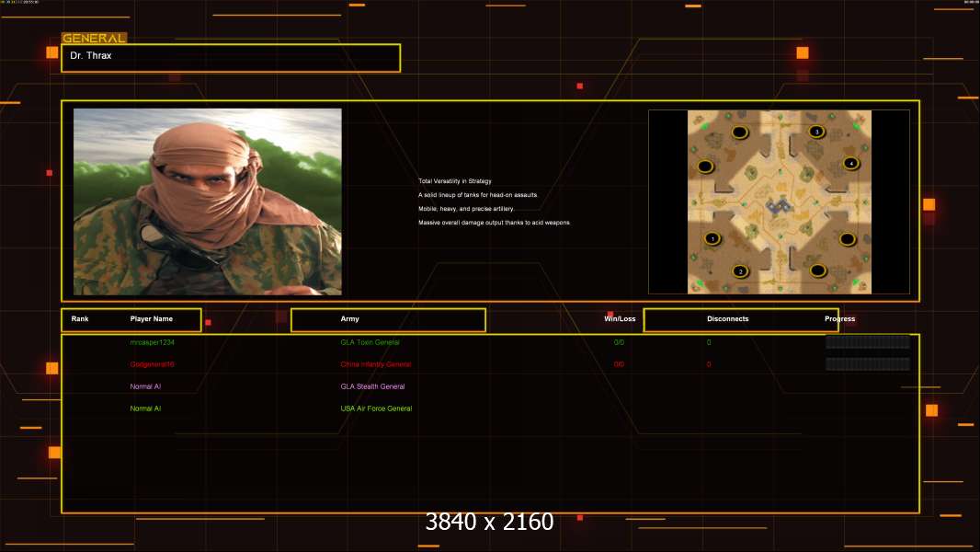Pick unnumbered start spot at northwest base's top edge
Screen dimensions: 980x552
(x=740, y=132)
